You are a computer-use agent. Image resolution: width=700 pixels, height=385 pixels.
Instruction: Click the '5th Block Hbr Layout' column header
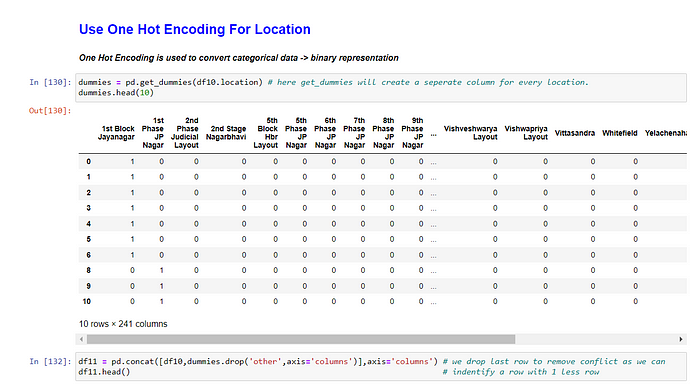(x=266, y=133)
